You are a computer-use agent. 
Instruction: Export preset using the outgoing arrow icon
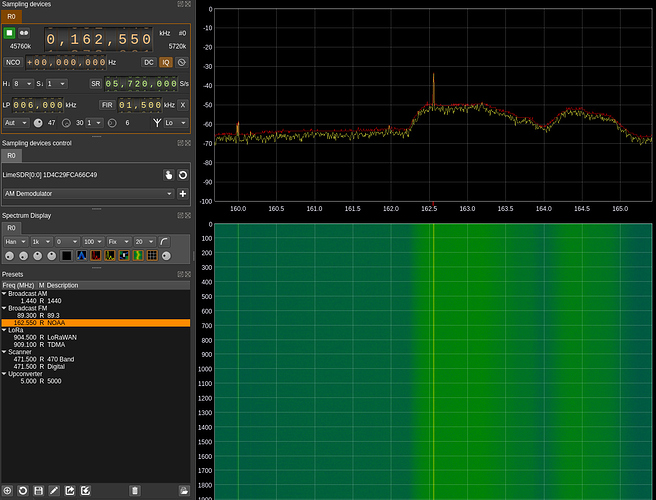(70, 491)
